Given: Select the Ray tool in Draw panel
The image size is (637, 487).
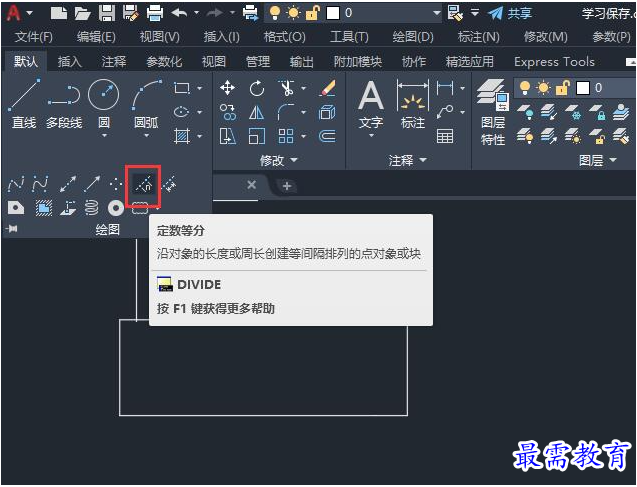Looking at the screenshot, I should [92, 185].
